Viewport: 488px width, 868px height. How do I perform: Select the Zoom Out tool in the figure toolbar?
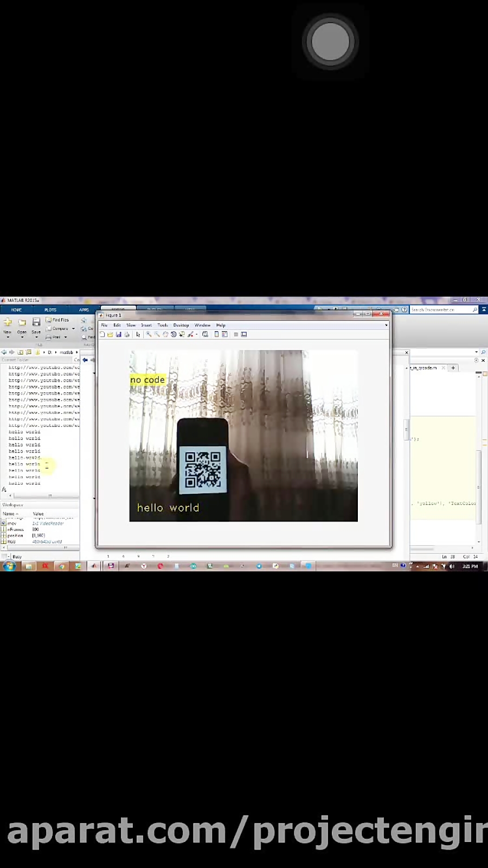pyautogui.click(x=157, y=335)
